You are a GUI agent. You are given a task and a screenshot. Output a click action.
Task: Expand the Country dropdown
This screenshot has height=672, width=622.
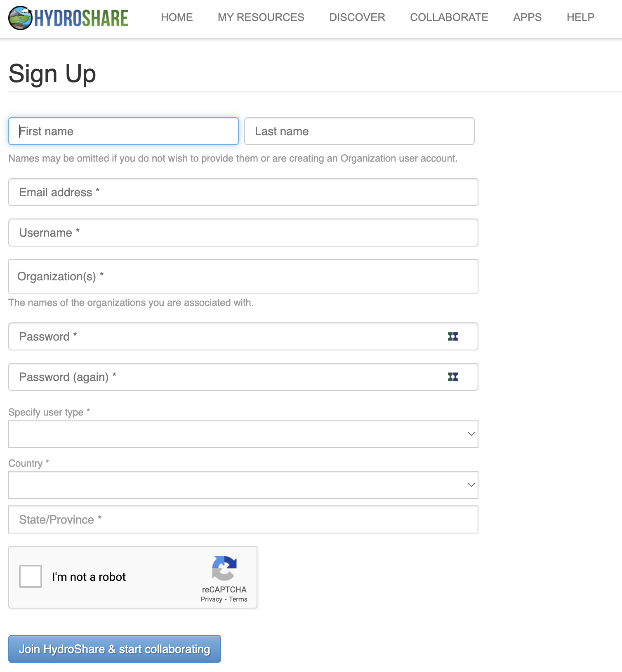point(243,485)
